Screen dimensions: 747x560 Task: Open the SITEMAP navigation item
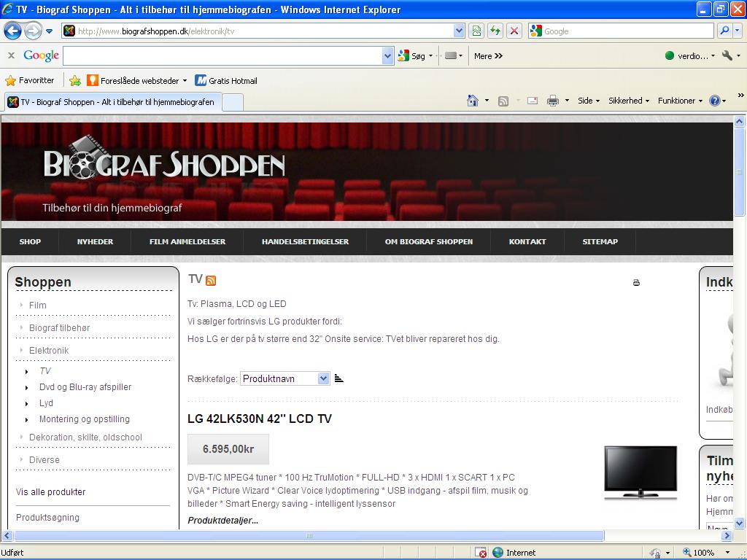click(600, 241)
